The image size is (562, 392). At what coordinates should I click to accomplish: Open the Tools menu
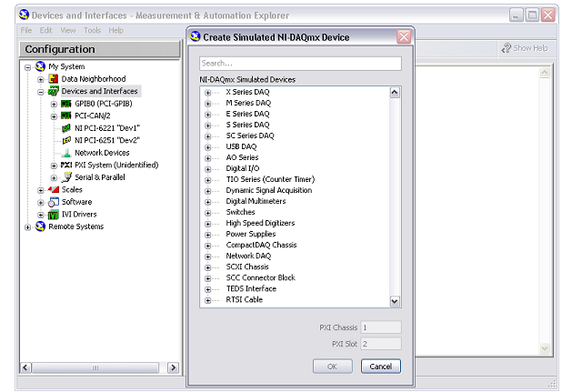pos(92,30)
